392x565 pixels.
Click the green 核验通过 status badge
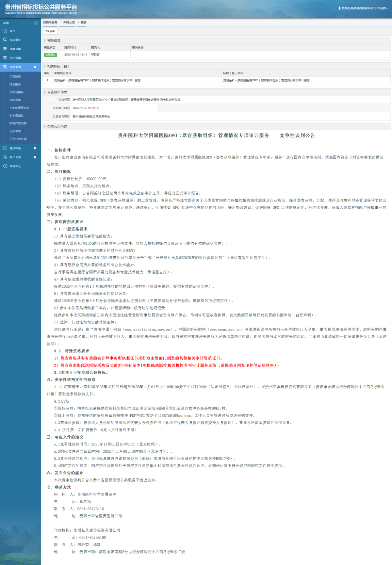tap(50, 55)
